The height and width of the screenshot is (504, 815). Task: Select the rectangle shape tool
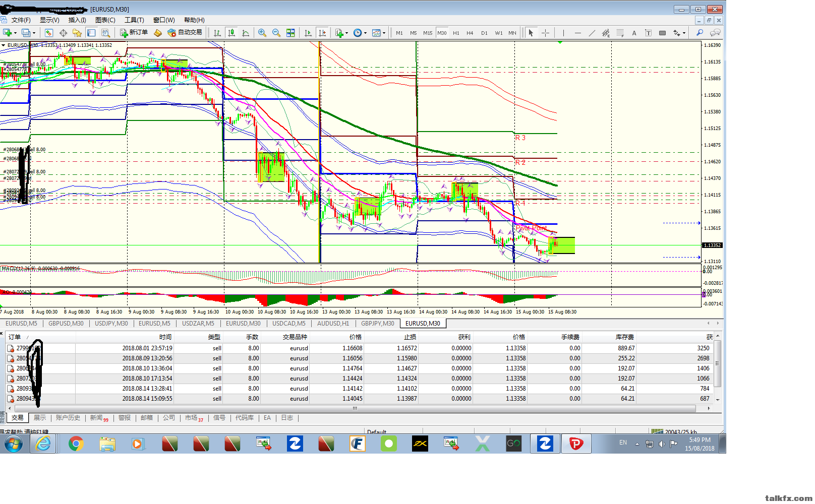click(x=662, y=33)
